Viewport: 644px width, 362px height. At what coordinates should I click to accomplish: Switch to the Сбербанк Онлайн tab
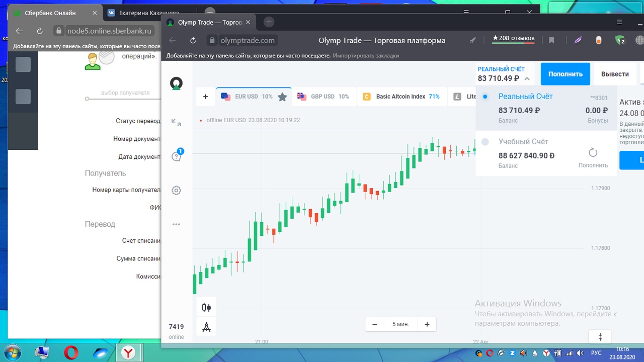54,13
